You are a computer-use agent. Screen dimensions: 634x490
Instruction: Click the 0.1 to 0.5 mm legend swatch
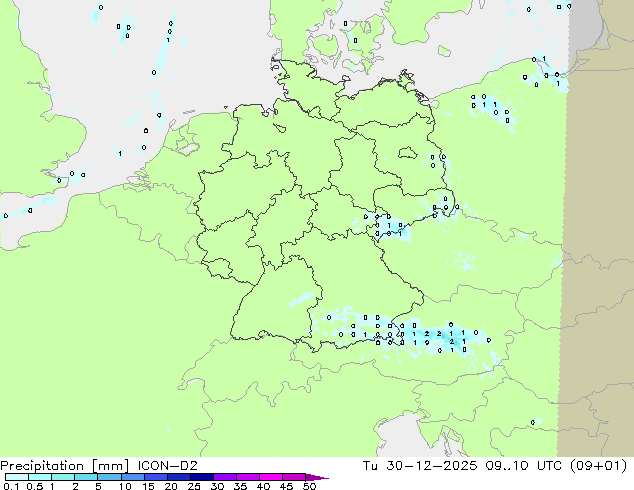pos(17,477)
